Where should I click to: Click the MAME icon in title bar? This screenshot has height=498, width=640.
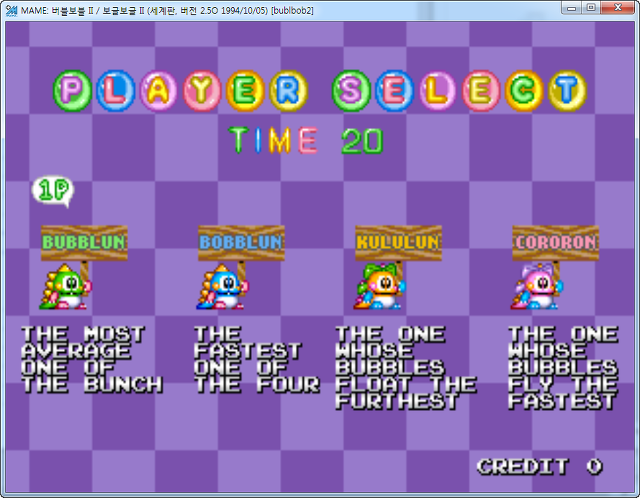pyautogui.click(x=11, y=10)
